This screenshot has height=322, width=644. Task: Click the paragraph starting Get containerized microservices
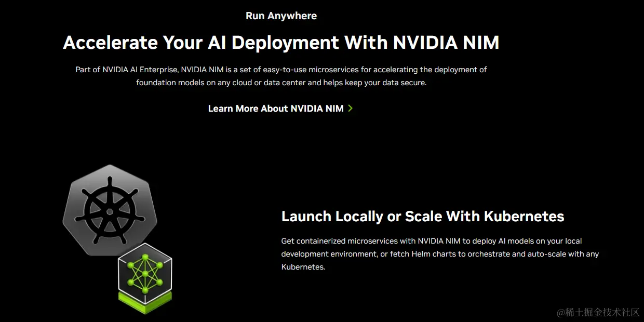440,254
